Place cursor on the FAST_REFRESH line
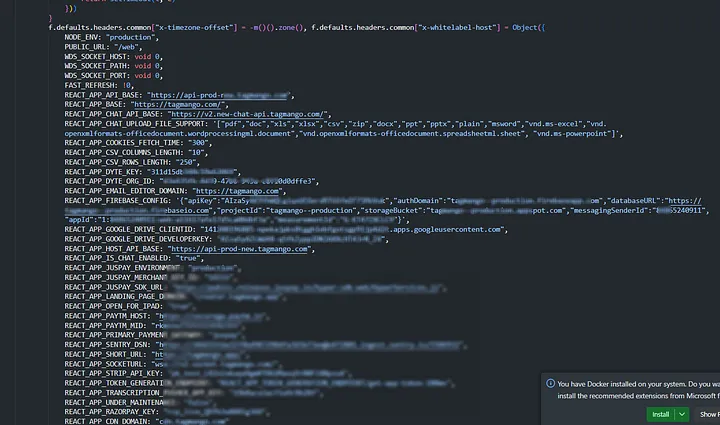The height and width of the screenshot is (425, 720). [99, 85]
